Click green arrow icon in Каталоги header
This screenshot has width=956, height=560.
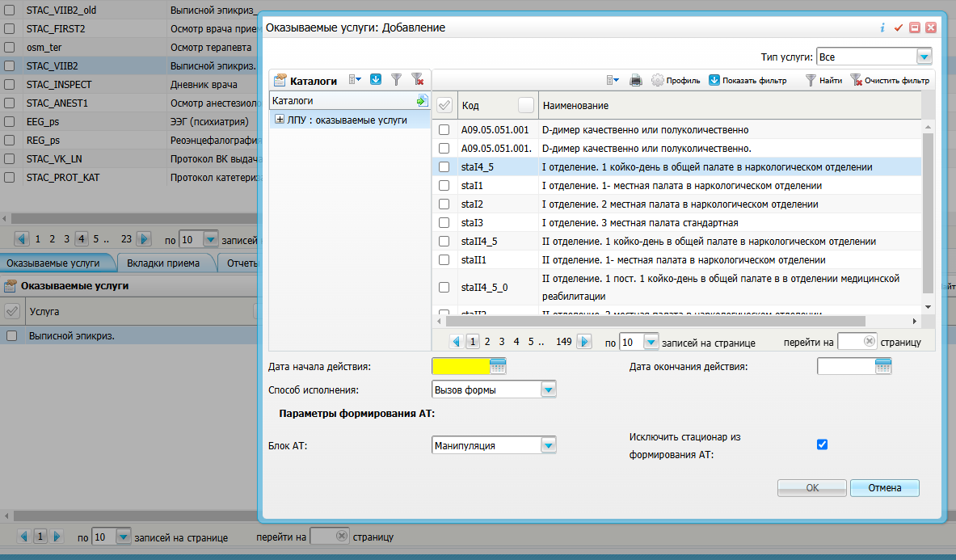pyautogui.click(x=422, y=101)
